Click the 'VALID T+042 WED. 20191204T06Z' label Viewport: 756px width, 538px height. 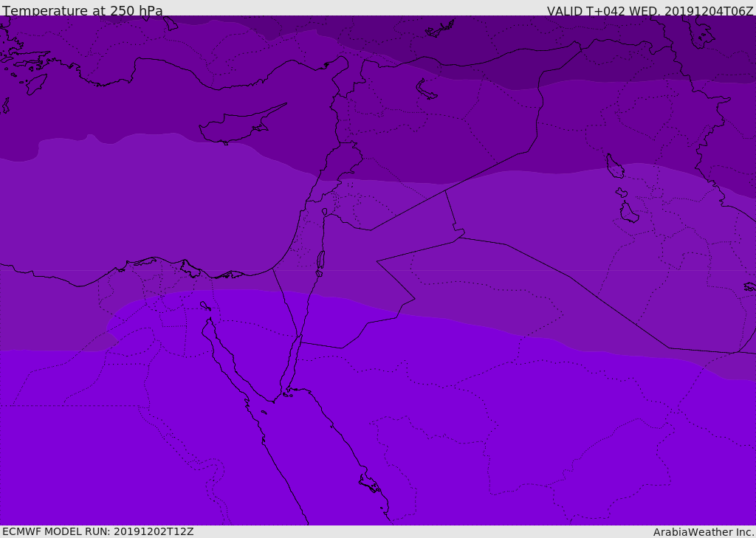(x=650, y=11)
